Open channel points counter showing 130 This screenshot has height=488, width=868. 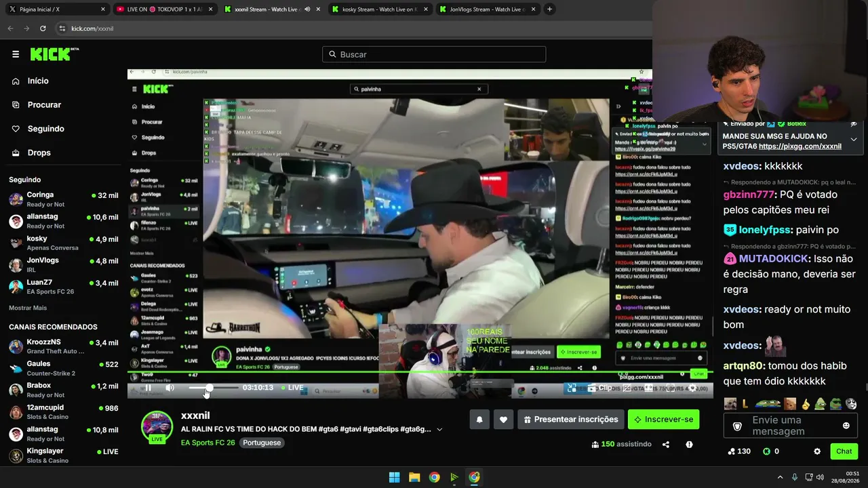pyautogui.click(x=739, y=451)
